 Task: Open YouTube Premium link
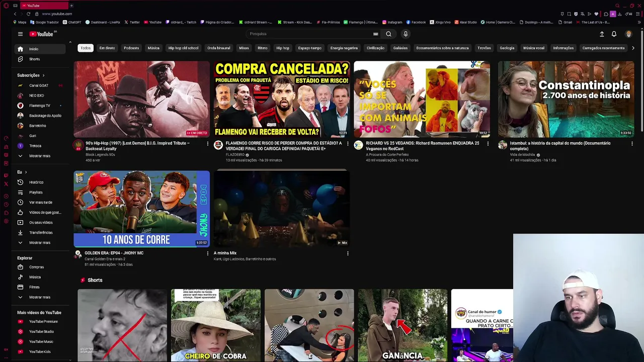[x=40, y=321]
